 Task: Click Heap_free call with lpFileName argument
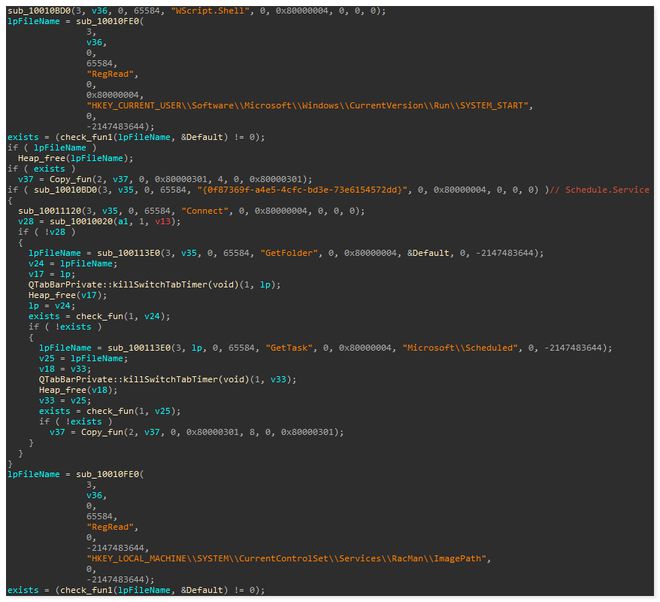point(60,158)
